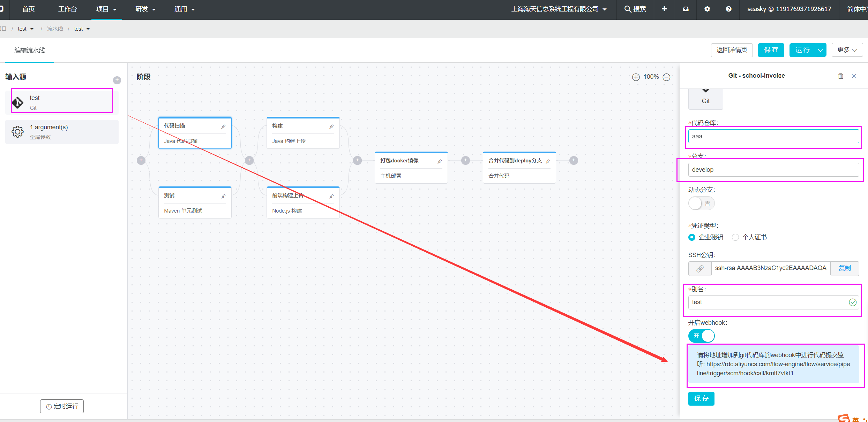Click the 代码仓库 input field
Screen dimensions: 868x422
[773, 136]
